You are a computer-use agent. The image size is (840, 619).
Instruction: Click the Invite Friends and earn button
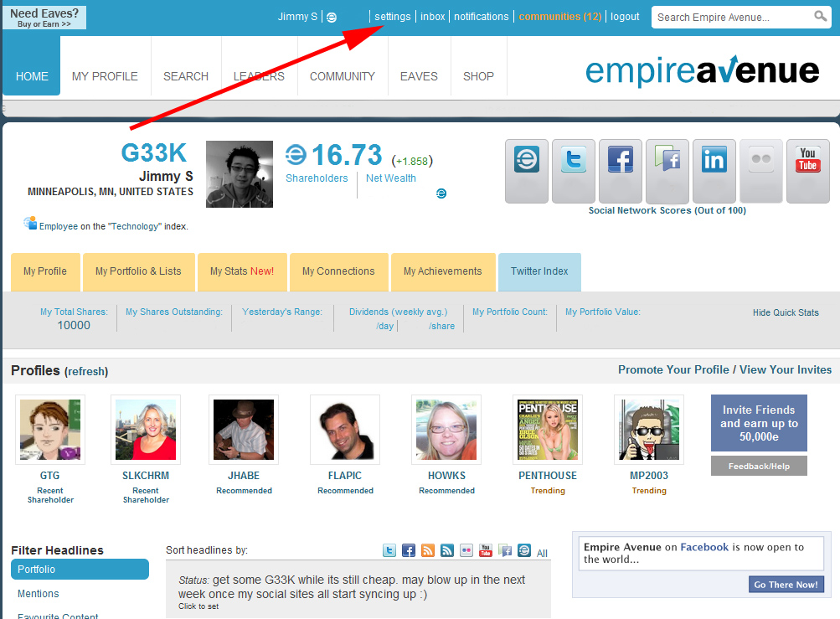click(x=759, y=423)
